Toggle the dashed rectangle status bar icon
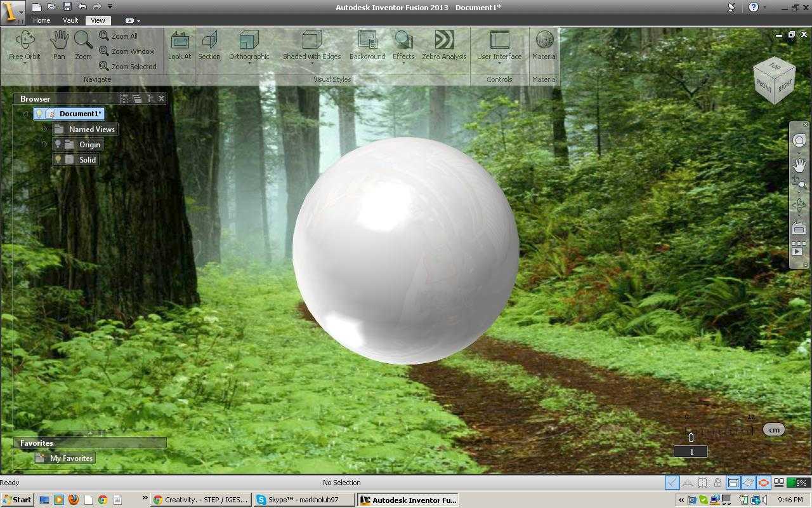The width and height of the screenshot is (812, 508). pos(702,483)
